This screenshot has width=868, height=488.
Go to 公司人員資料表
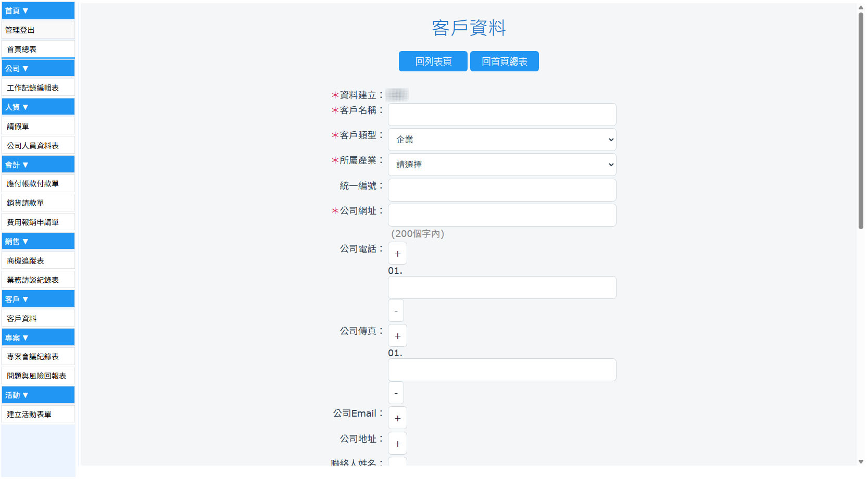pyautogui.click(x=38, y=145)
